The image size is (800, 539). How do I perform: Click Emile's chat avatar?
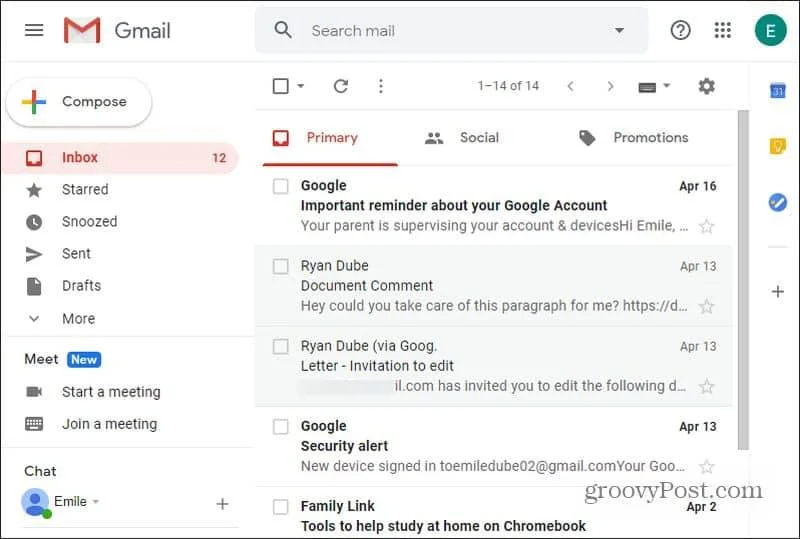pyautogui.click(x=35, y=502)
